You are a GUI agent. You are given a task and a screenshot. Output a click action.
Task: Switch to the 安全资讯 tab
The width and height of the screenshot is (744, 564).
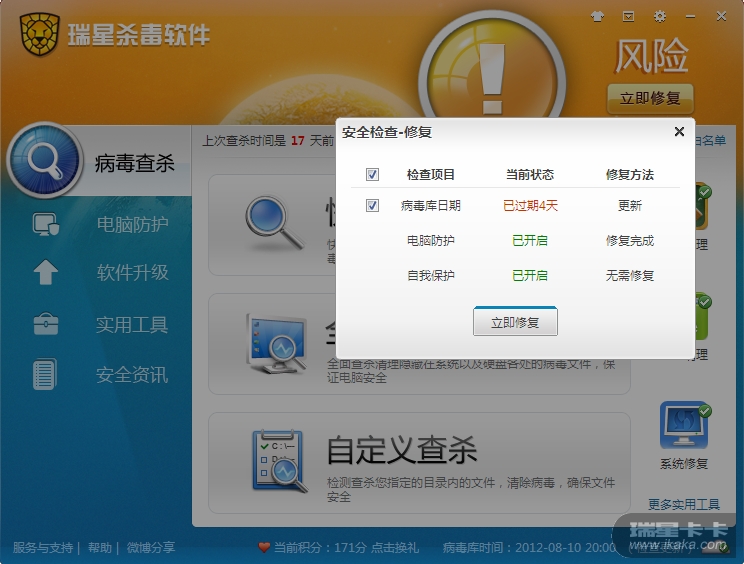click(132, 375)
